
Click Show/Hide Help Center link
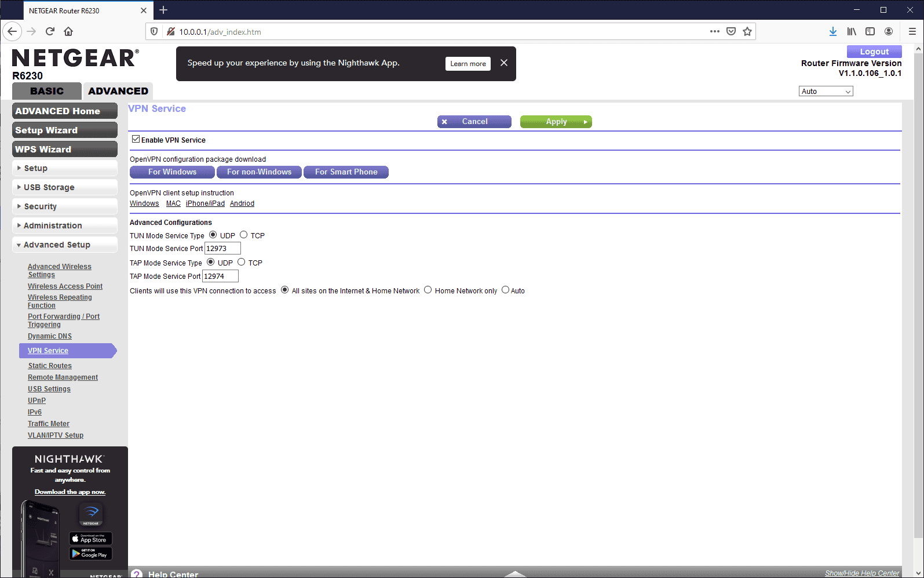coord(862,573)
